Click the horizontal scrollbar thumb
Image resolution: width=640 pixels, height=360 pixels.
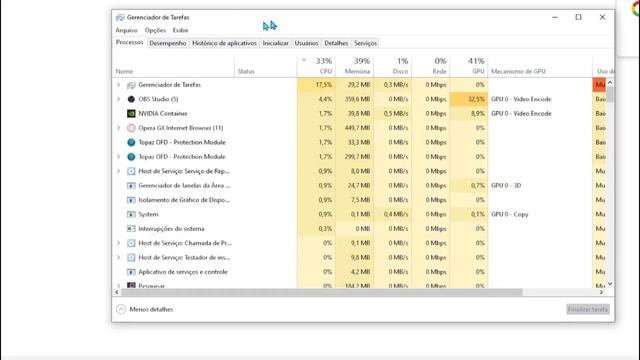click(x=322, y=292)
